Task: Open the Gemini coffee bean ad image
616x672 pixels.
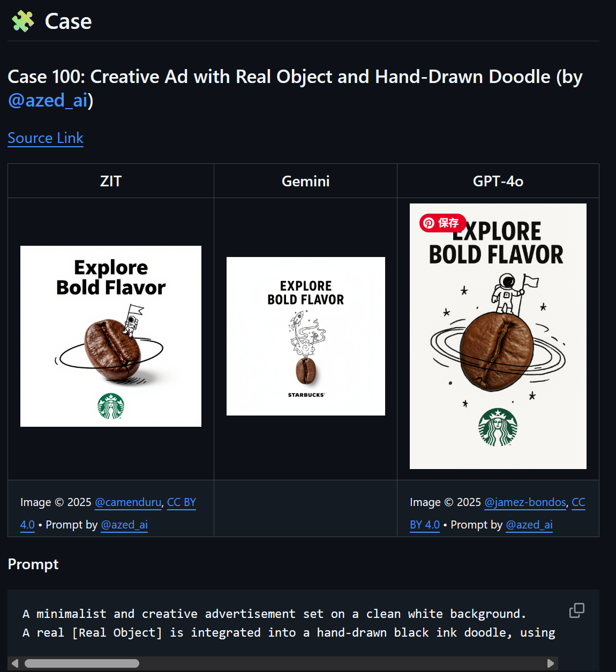Action: click(306, 336)
